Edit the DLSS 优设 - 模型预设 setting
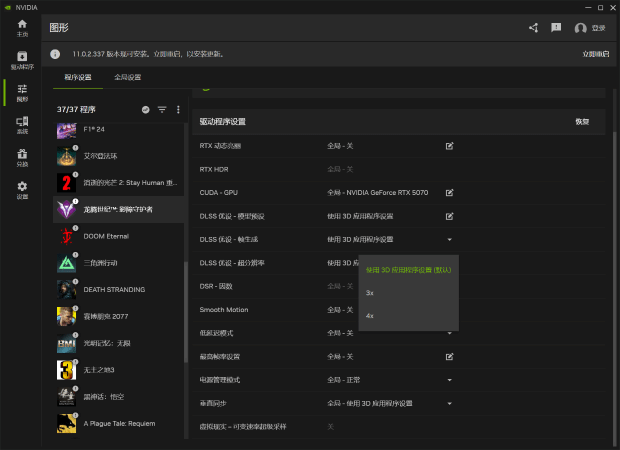This screenshot has height=450, width=620. point(450,216)
